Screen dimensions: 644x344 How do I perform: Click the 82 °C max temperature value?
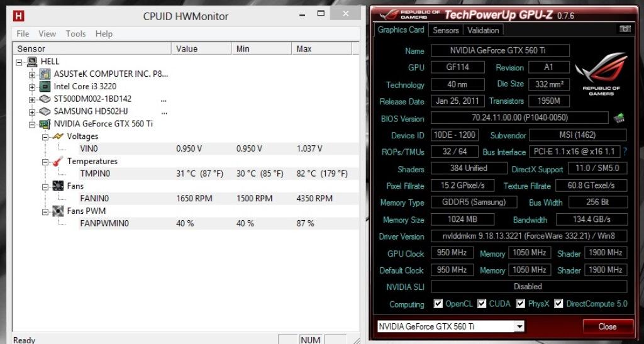coord(322,174)
